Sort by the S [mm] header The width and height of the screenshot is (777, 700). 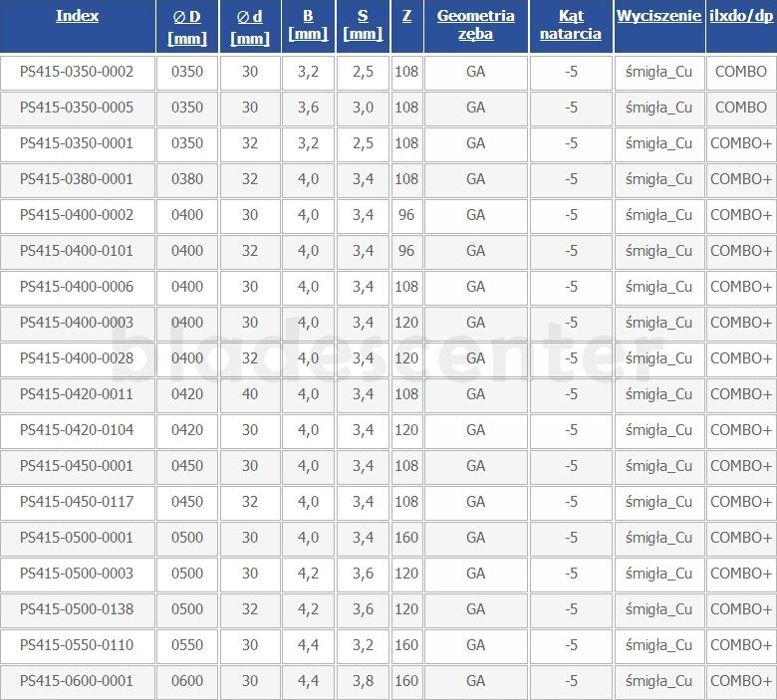(363, 25)
